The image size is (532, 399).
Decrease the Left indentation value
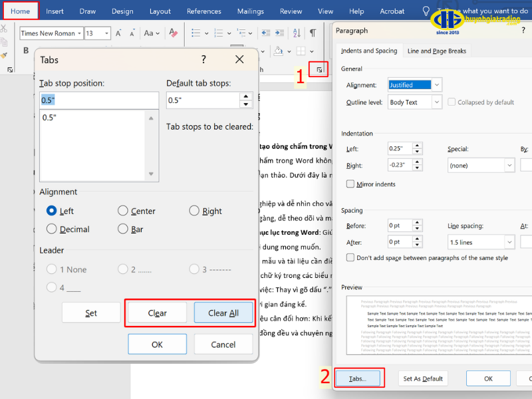tap(418, 152)
